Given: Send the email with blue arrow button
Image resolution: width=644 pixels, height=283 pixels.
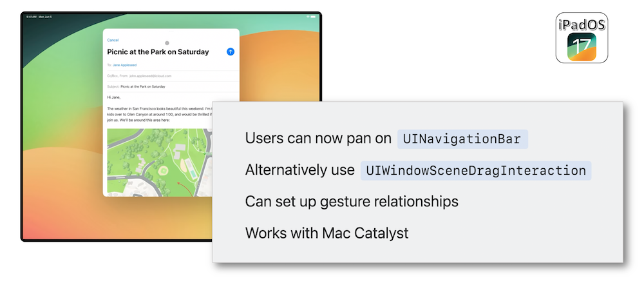Looking at the screenshot, I should pyautogui.click(x=231, y=52).
